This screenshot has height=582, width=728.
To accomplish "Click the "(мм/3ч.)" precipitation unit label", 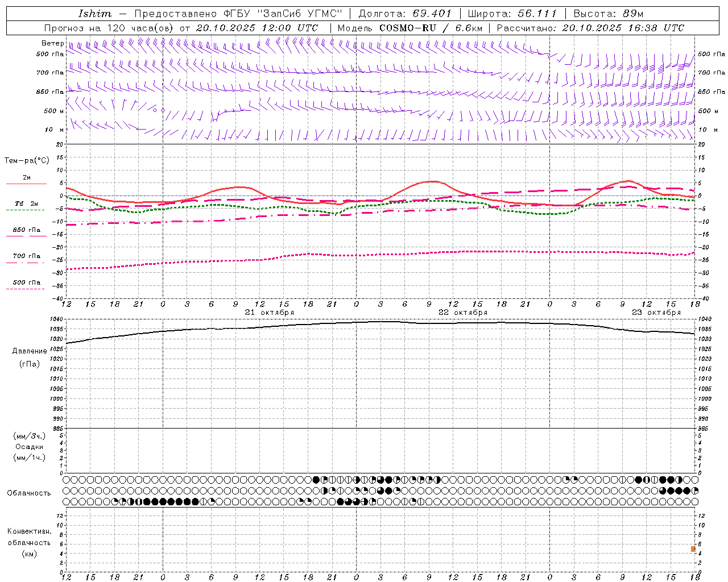I will pyautogui.click(x=30, y=436).
